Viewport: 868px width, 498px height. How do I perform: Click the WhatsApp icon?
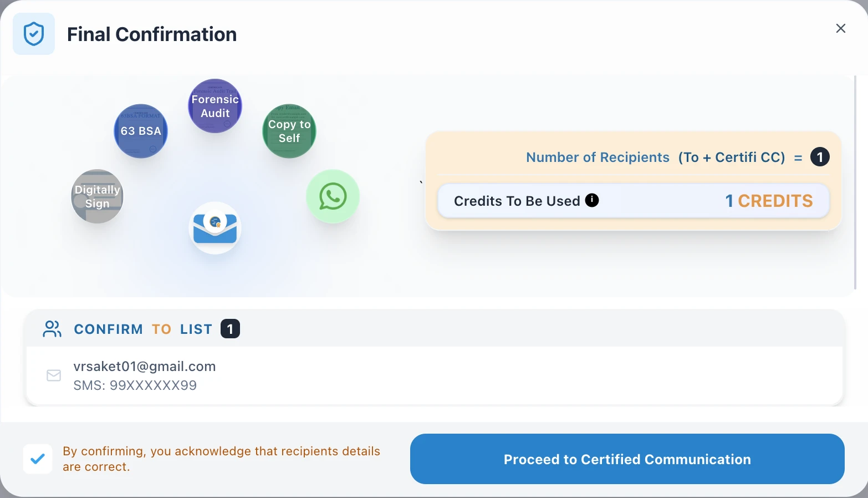333,196
